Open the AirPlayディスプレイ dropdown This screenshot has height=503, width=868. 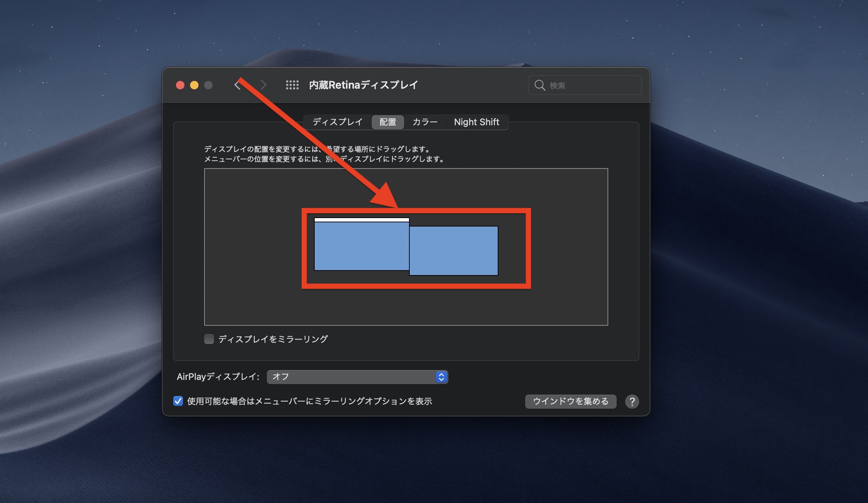(x=352, y=377)
